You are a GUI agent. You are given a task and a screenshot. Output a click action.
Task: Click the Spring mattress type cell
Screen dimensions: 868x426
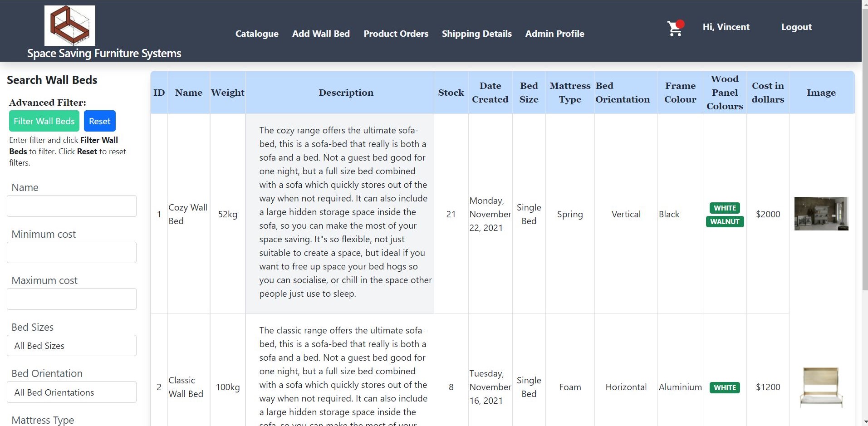point(570,214)
